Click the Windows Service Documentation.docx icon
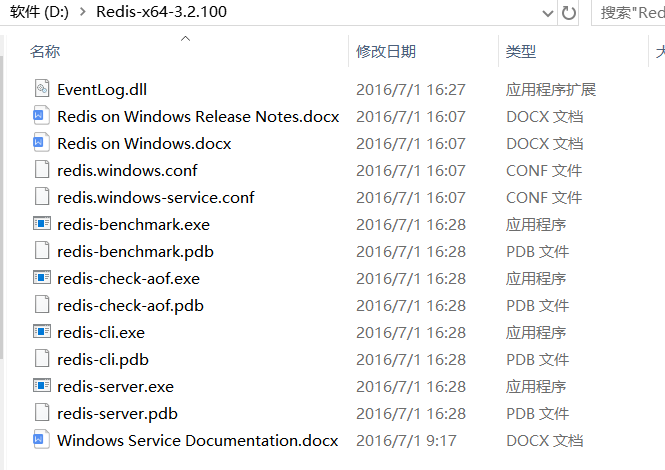665x470 pixels. coord(41,440)
